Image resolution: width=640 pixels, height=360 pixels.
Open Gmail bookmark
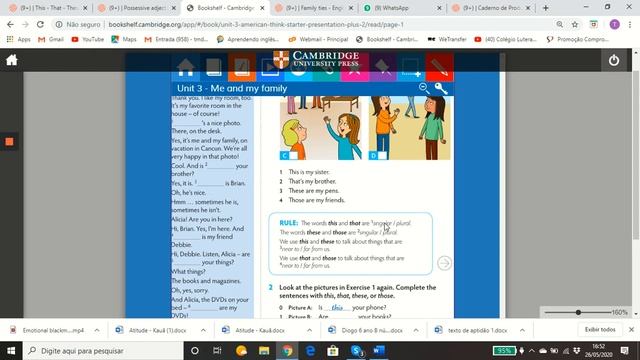click(x=51, y=39)
